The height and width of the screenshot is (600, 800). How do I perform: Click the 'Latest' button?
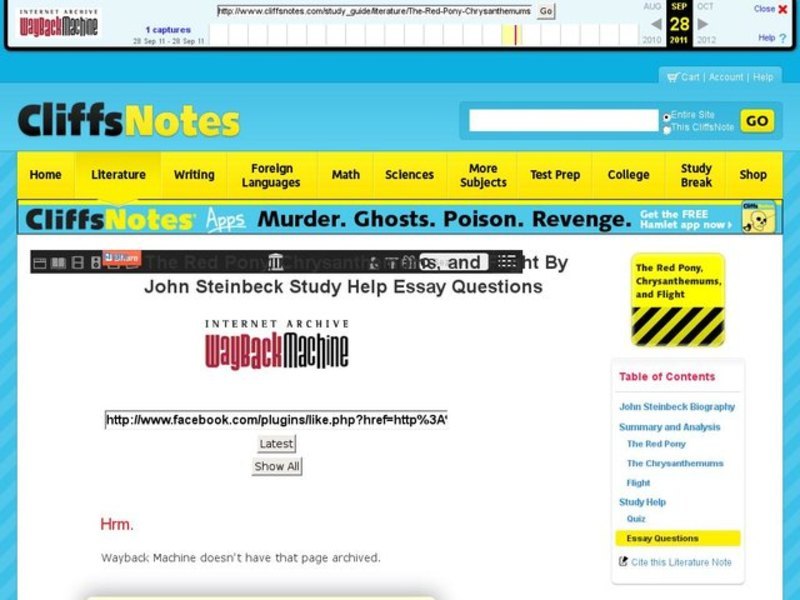coord(276,443)
